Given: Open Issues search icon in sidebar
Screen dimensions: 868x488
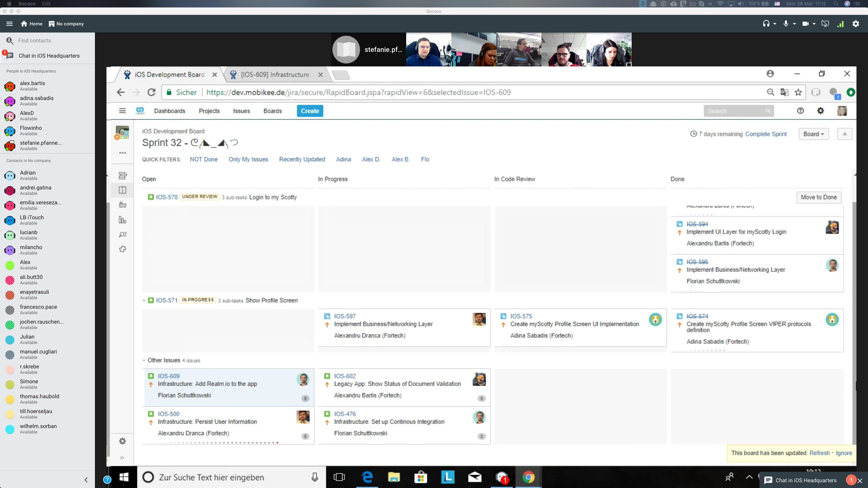Looking at the screenshot, I should 123,235.
